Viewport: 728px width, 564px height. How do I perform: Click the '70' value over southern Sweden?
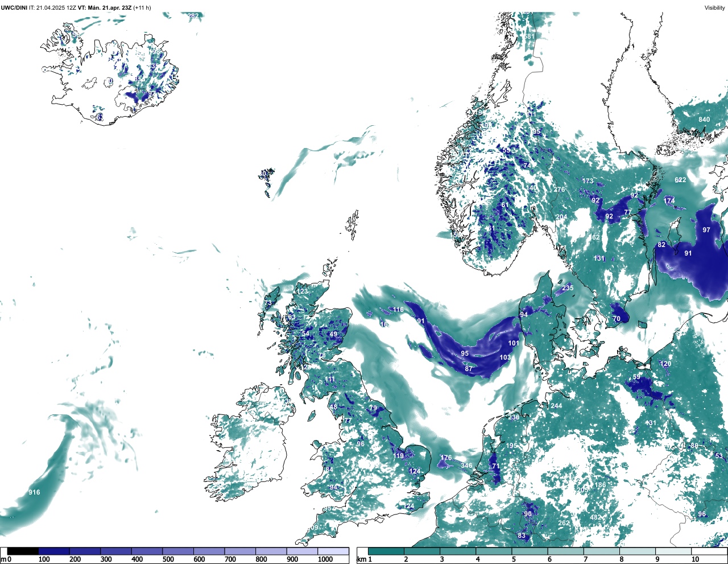(x=617, y=319)
